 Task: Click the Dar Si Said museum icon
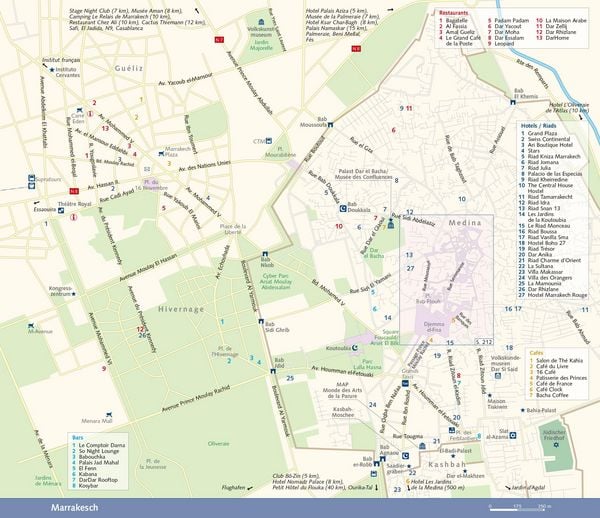point(498,376)
